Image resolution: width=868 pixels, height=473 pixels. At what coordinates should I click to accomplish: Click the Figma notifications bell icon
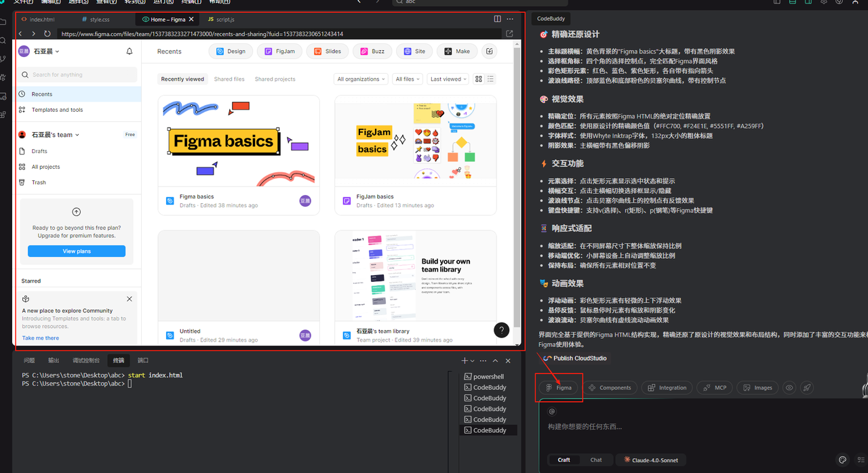pyautogui.click(x=130, y=52)
